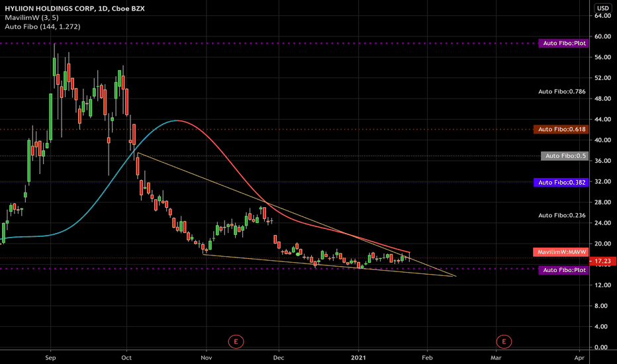The height and width of the screenshot is (364, 617).
Task: Click the 28.00 price axis label
Action: (603, 203)
